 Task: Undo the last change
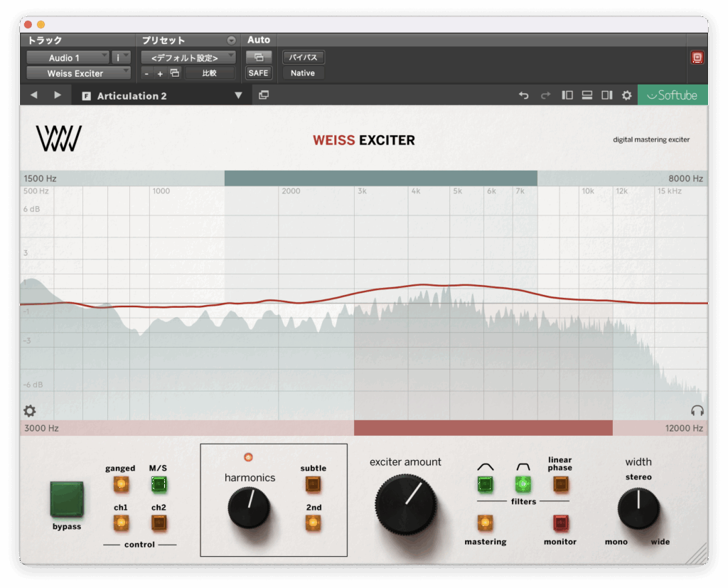524,95
